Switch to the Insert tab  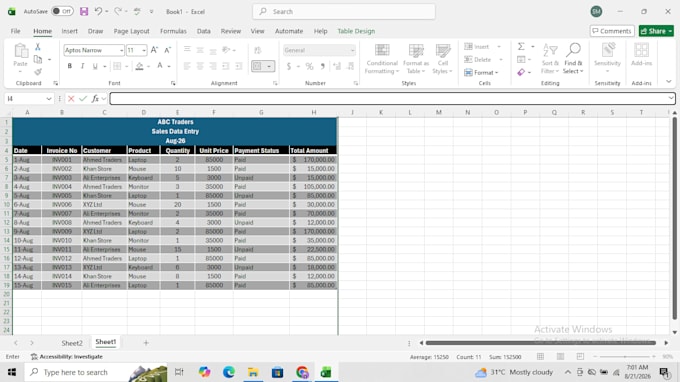[x=69, y=31]
